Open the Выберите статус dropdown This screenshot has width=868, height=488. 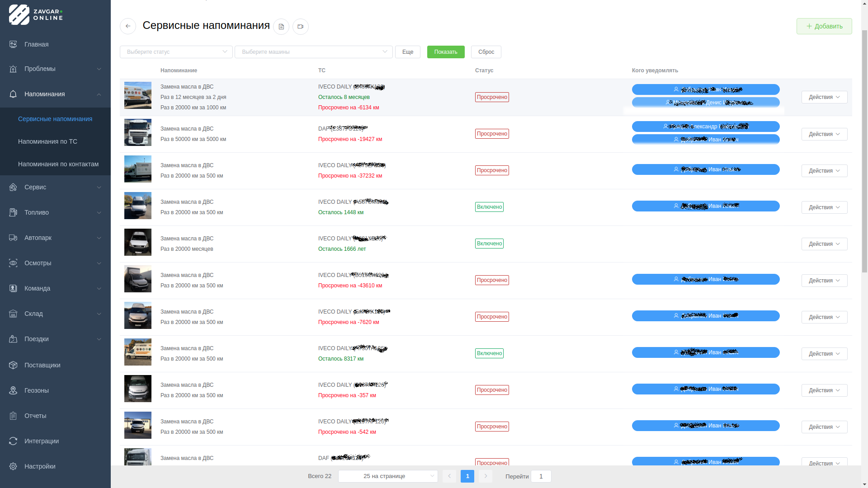(176, 52)
